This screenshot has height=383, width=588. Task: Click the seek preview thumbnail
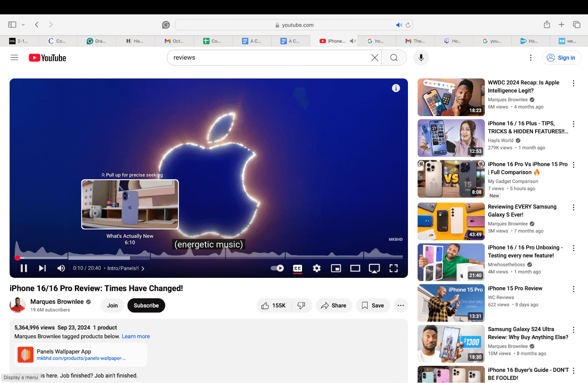coord(130,204)
